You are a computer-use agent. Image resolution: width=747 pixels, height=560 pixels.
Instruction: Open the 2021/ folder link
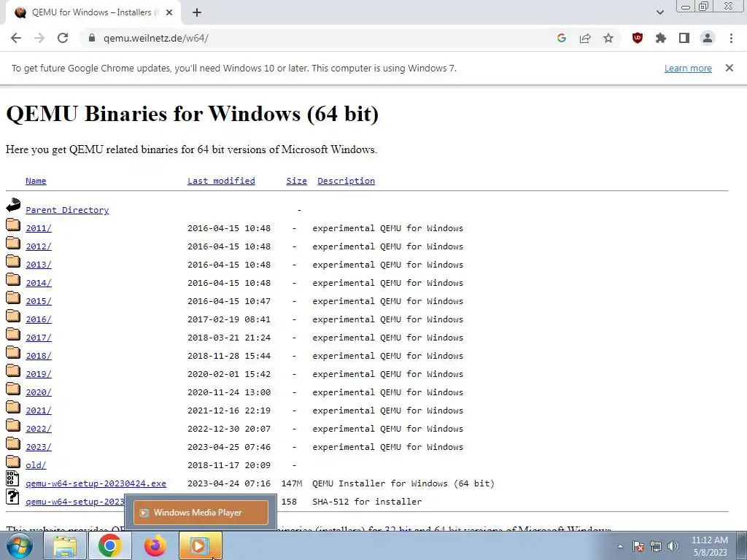(39, 411)
